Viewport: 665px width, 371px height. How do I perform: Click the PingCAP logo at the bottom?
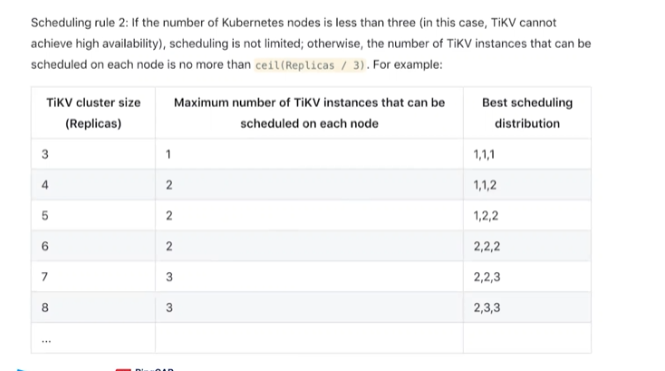(144, 369)
